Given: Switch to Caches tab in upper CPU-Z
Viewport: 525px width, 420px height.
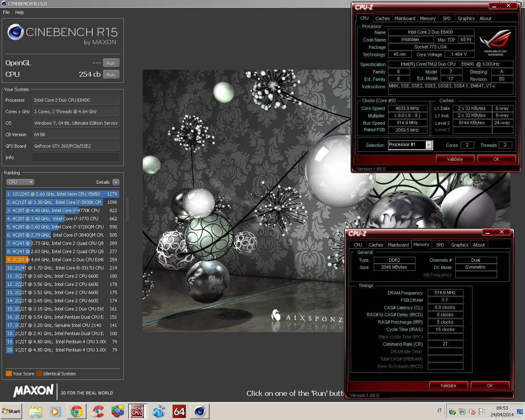Looking at the screenshot, I should point(383,18).
